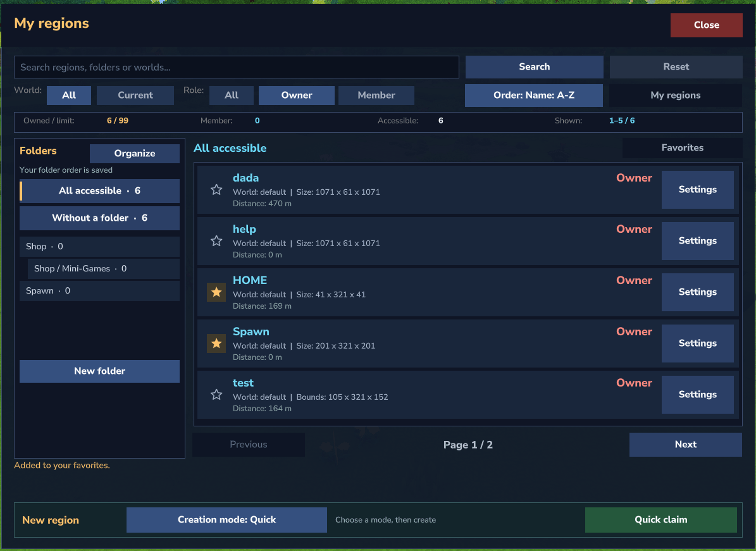Toggle World filter to Current
Viewport: 756px width, 551px height.
pos(135,96)
